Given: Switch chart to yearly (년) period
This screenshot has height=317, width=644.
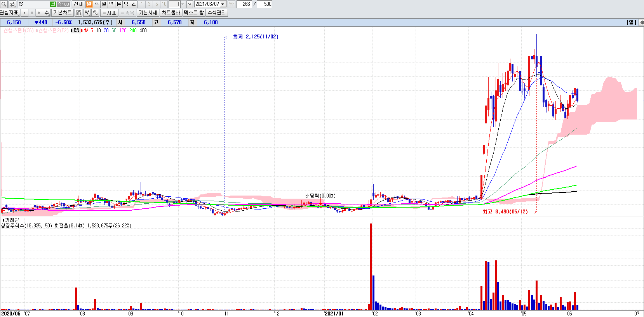Looking at the screenshot, I should point(111,4).
